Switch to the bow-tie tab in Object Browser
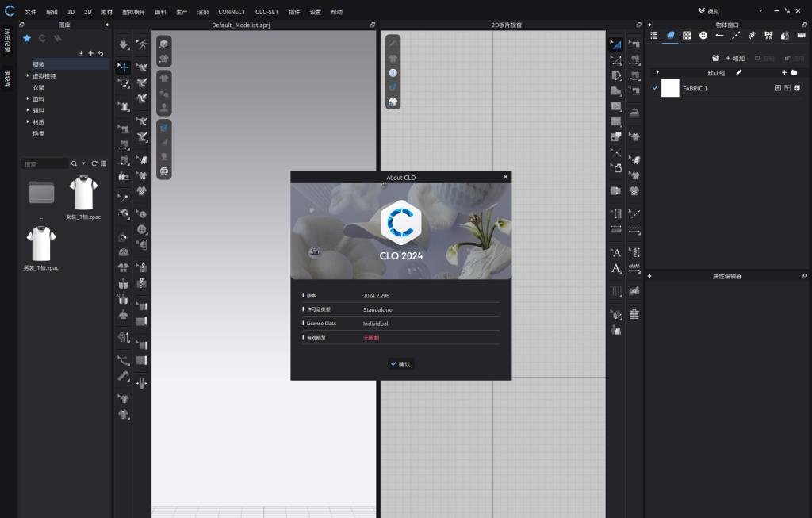Screen dimensions: 812x518 click(x=768, y=35)
